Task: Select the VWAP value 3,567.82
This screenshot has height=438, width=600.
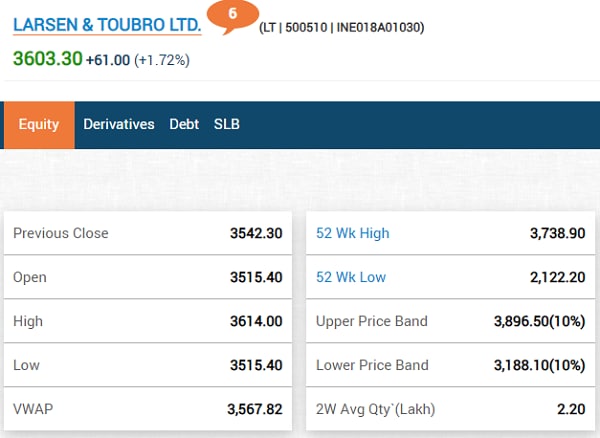Action: [x=255, y=409]
